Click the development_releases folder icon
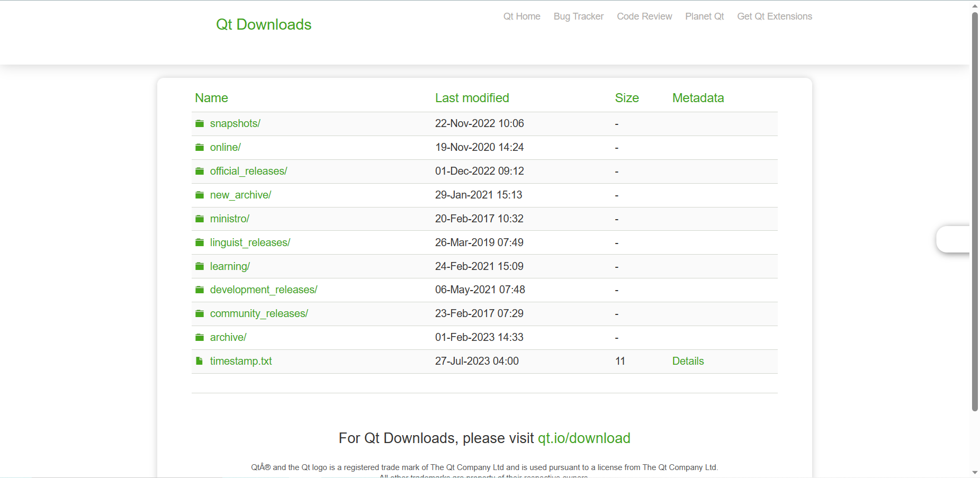Image resolution: width=980 pixels, height=478 pixels. coord(200,290)
